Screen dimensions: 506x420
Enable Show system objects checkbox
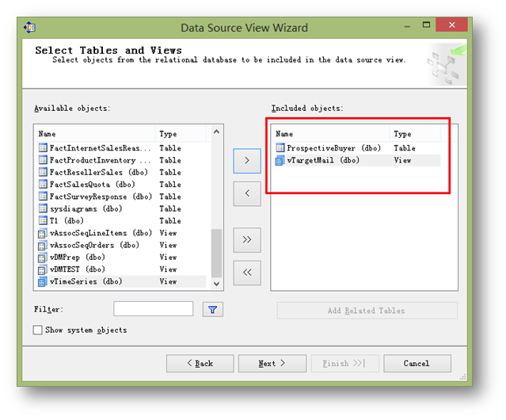(38, 330)
